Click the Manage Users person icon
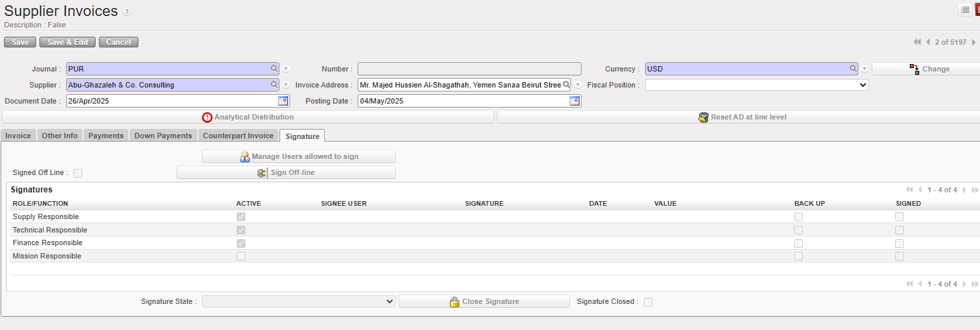 click(x=245, y=156)
